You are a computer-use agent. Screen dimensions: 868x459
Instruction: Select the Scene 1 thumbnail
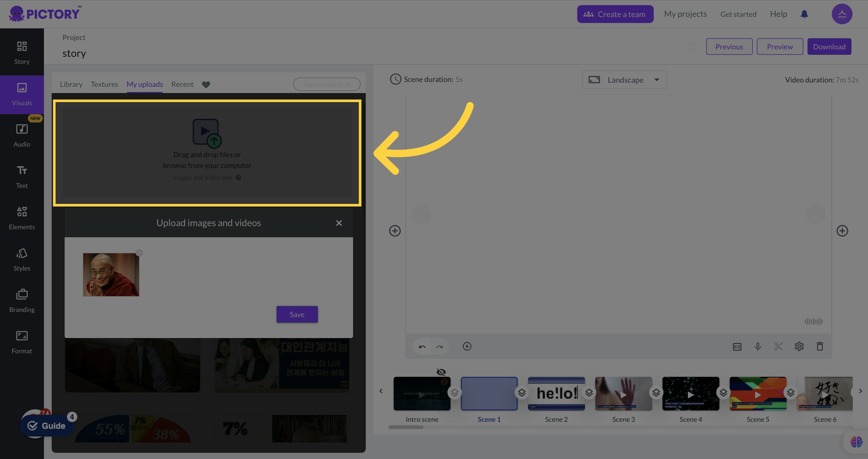[489, 393]
